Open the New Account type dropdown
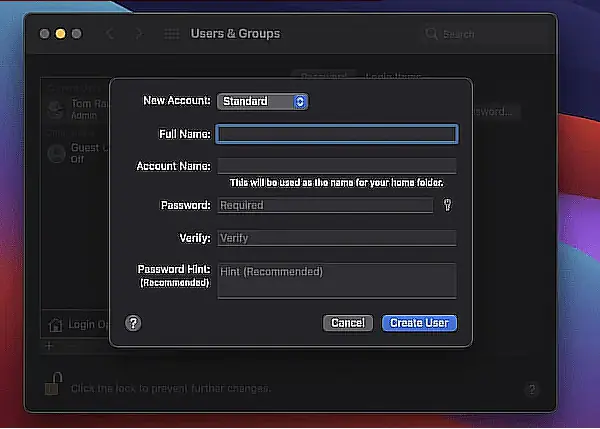600x429 pixels. 262,101
